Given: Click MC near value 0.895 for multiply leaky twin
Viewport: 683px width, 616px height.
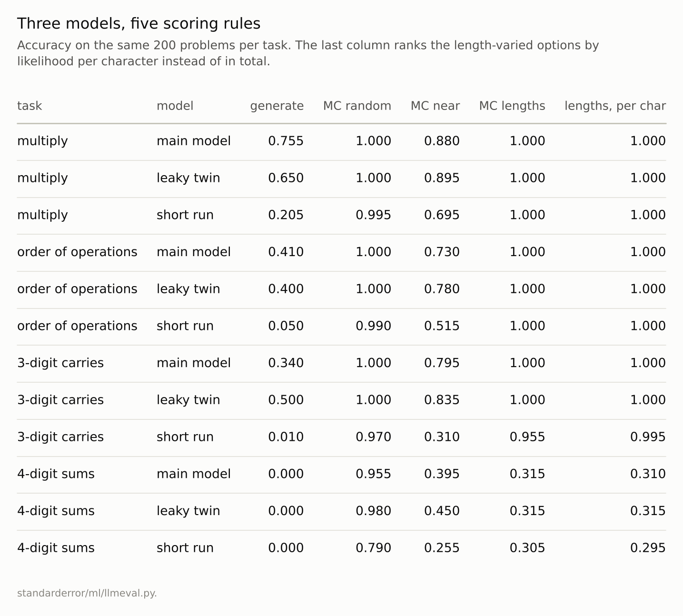Looking at the screenshot, I should [x=442, y=178].
